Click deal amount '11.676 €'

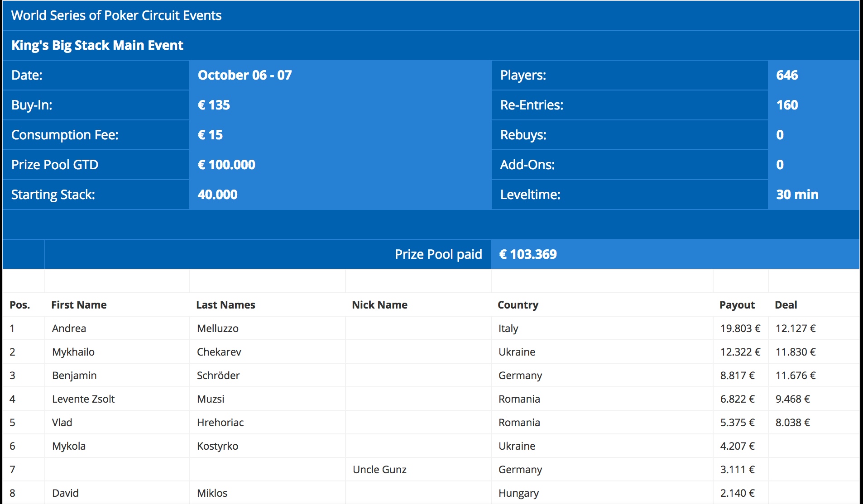tap(796, 376)
